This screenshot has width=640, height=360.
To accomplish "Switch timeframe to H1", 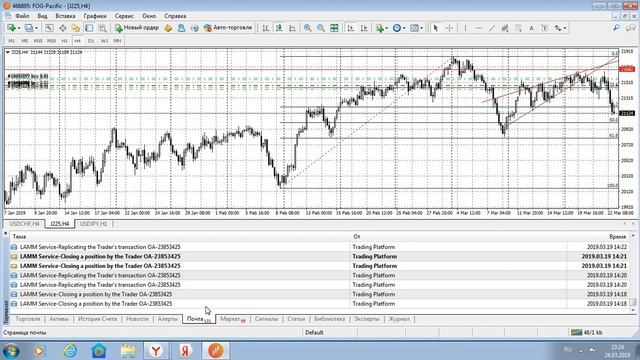I will tap(64, 41).
